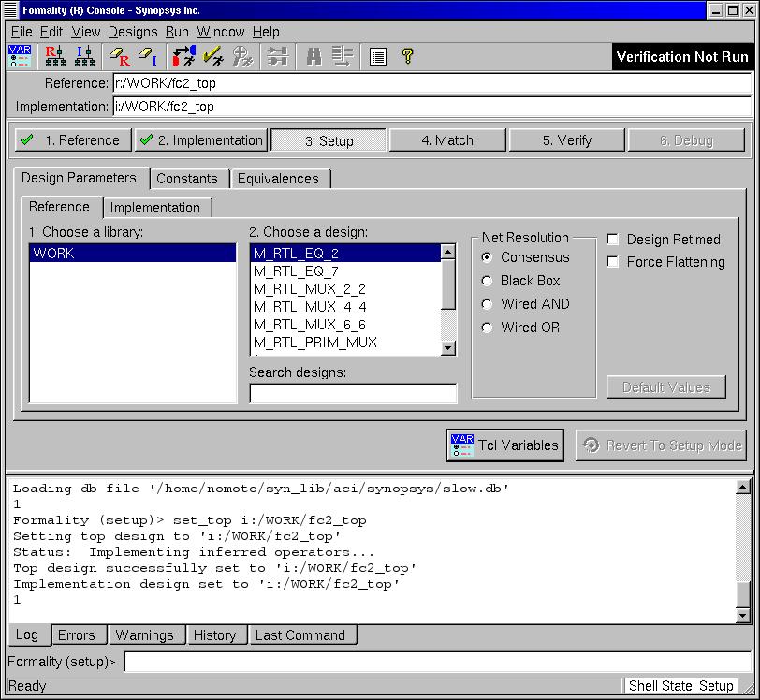
Task: Go to step 4. Match
Action: [447, 140]
